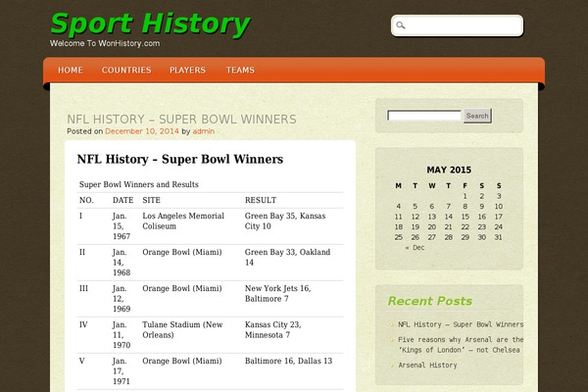Click the NO. column header
Viewport: 588px width, 392px height.
(86, 200)
